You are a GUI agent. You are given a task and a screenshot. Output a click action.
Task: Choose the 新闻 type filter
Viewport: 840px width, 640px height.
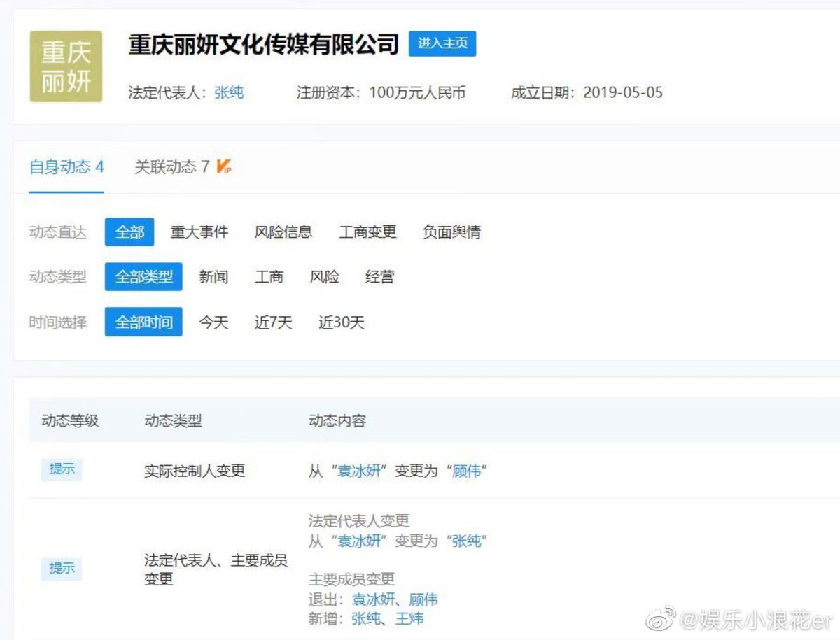pyautogui.click(x=213, y=277)
